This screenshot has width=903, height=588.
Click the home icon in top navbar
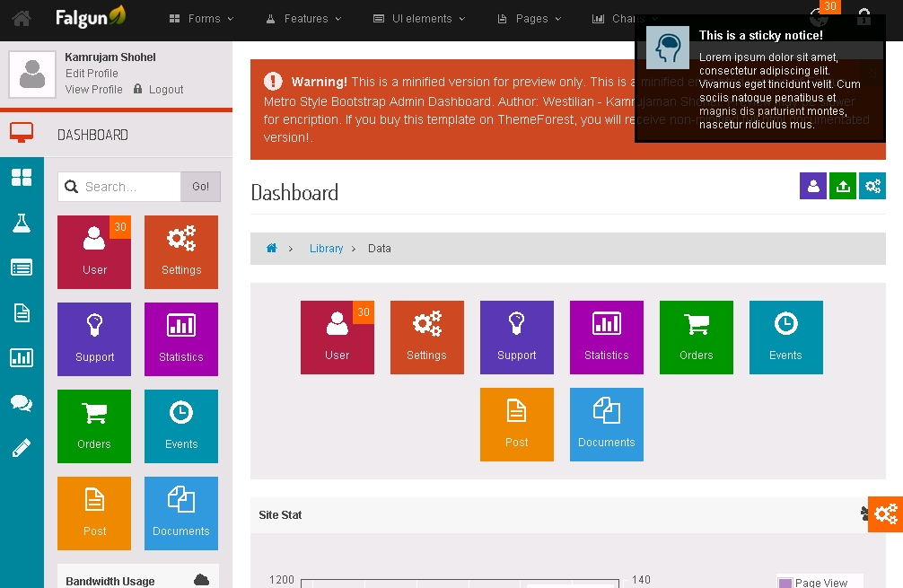[x=22, y=18]
